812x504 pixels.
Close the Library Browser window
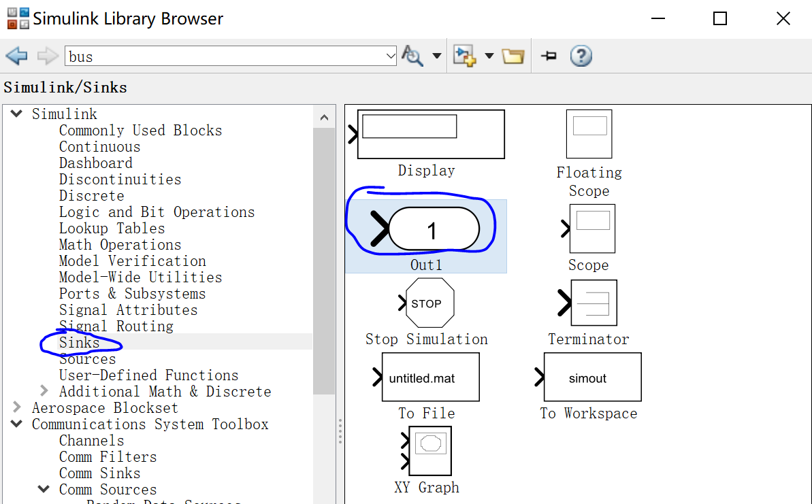(783, 18)
